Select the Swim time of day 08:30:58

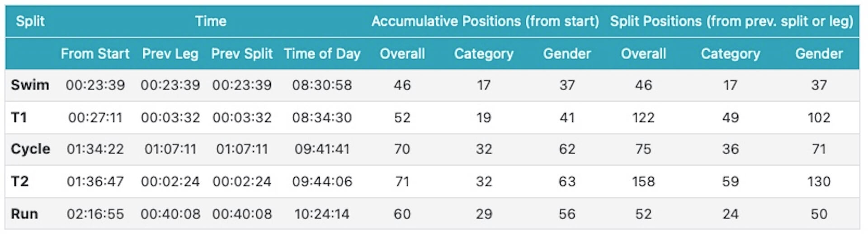[322, 85]
